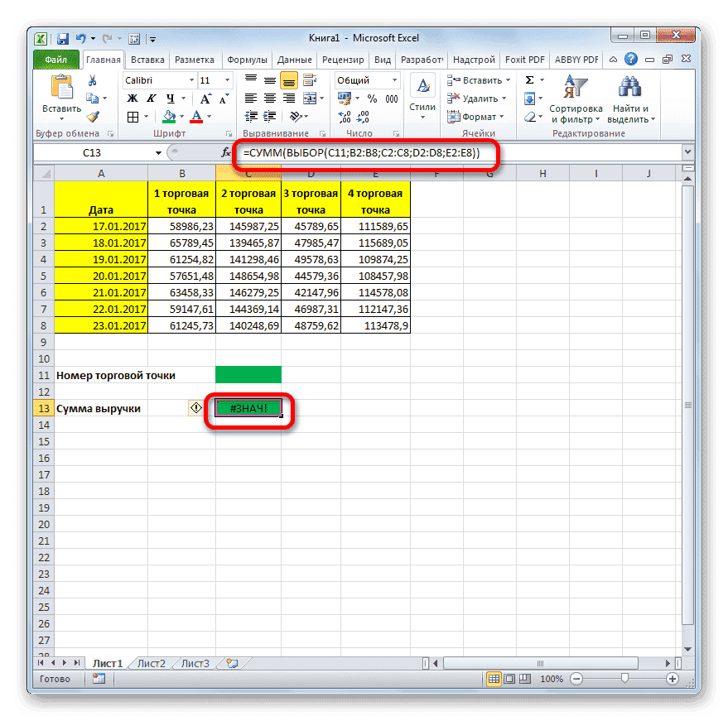728x721 pixels.
Task: Click the error indicator beside Сумма выручки cell
Action: [196, 407]
